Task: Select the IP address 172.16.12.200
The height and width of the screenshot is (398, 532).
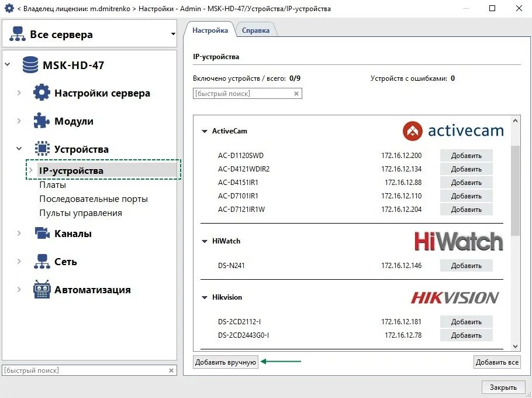Action: (402, 156)
